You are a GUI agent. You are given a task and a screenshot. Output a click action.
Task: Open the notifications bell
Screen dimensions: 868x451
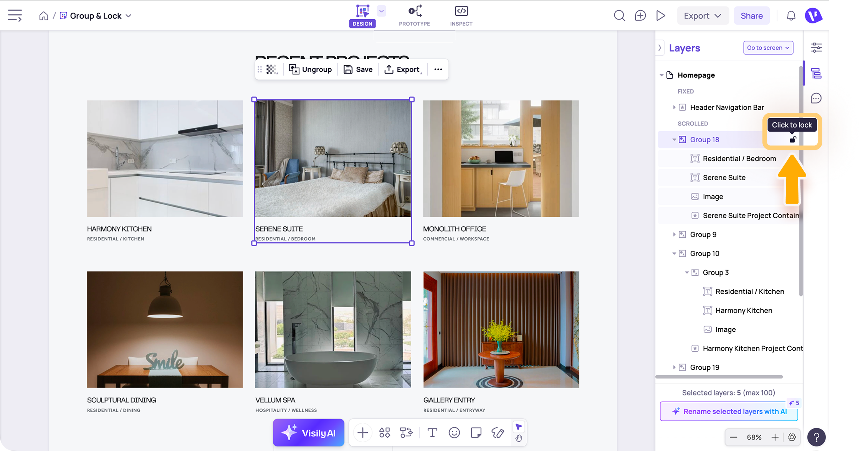[x=791, y=16]
